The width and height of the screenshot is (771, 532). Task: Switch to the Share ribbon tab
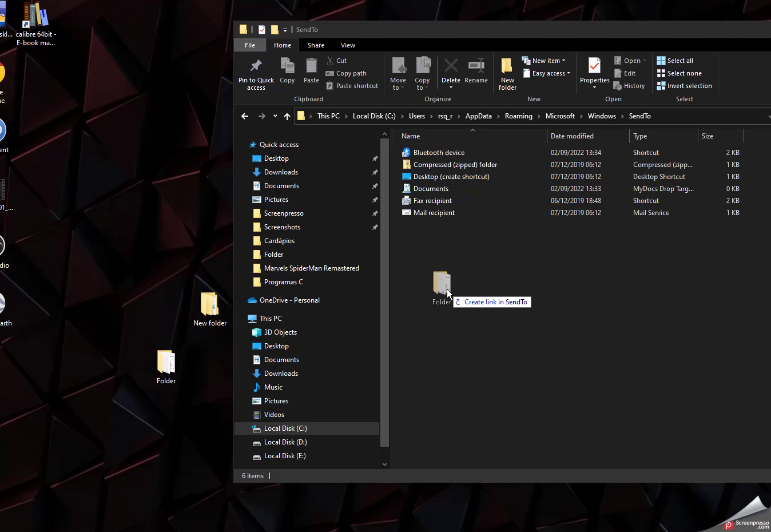[316, 45]
